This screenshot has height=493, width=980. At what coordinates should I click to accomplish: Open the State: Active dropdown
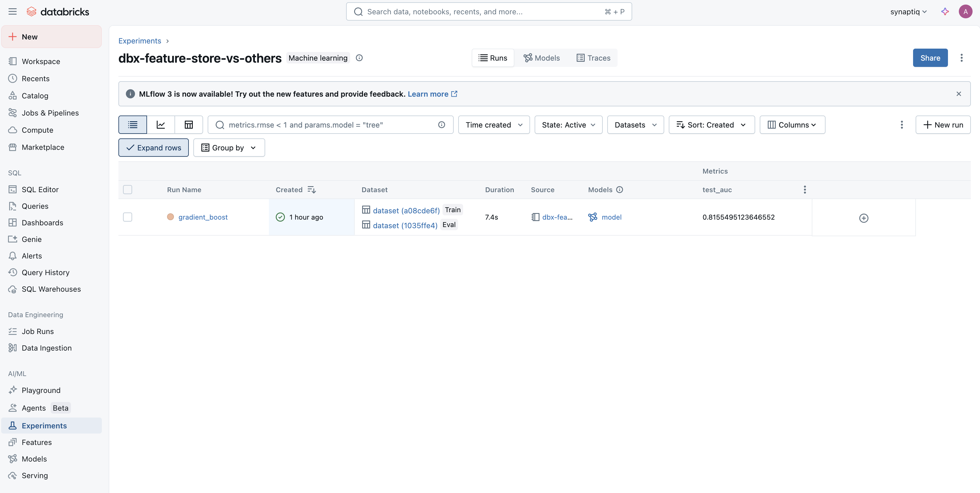tap(568, 125)
